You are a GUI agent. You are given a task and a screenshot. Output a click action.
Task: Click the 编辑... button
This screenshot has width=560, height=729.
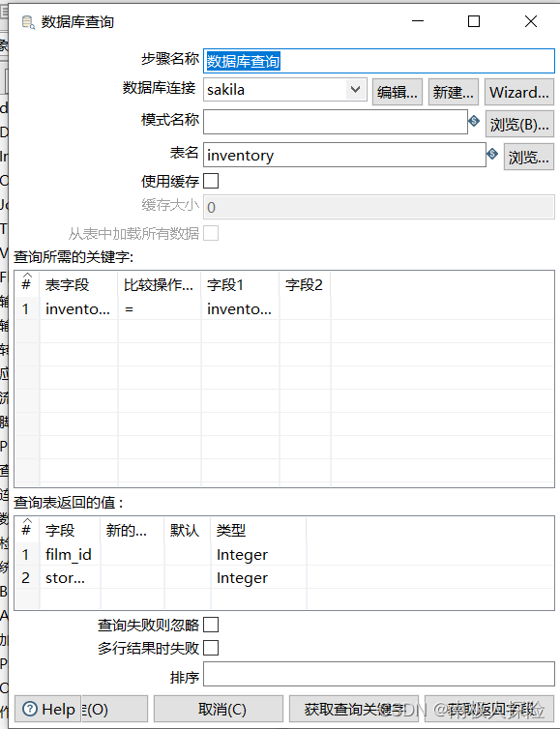[x=398, y=92]
